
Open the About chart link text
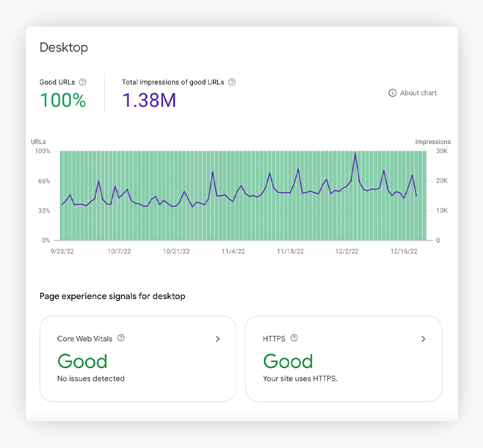coord(418,93)
